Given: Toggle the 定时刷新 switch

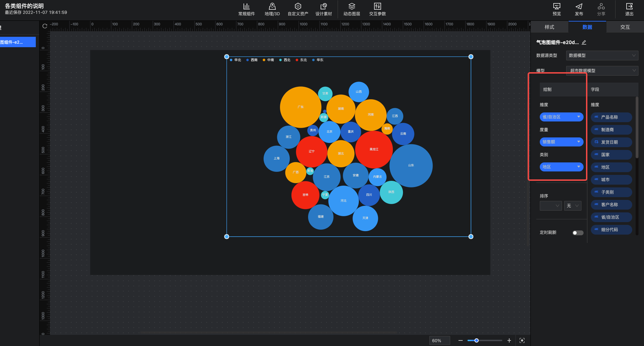Looking at the screenshot, I should [578, 233].
